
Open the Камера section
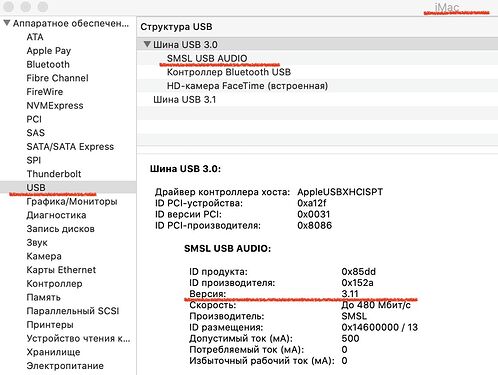point(44,256)
